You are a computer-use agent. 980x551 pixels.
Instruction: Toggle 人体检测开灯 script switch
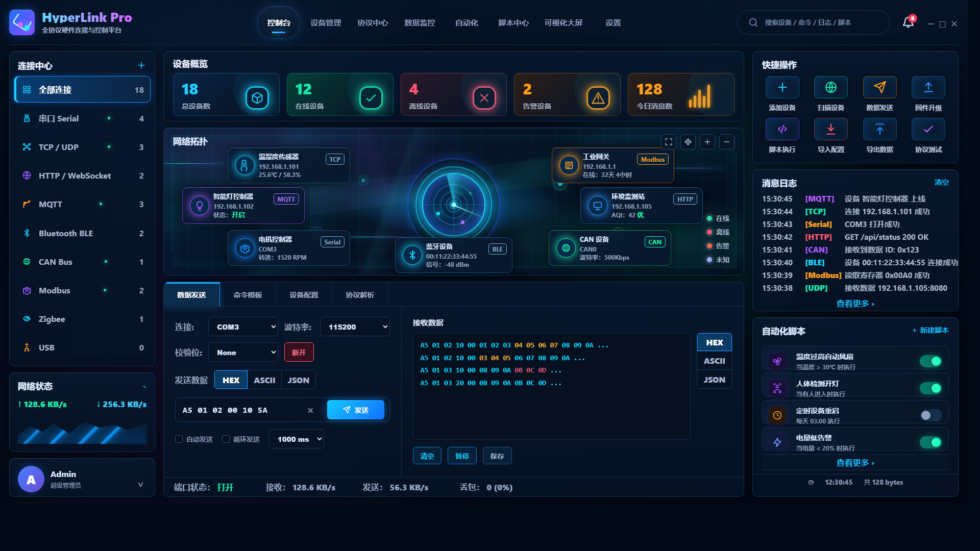point(930,388)
